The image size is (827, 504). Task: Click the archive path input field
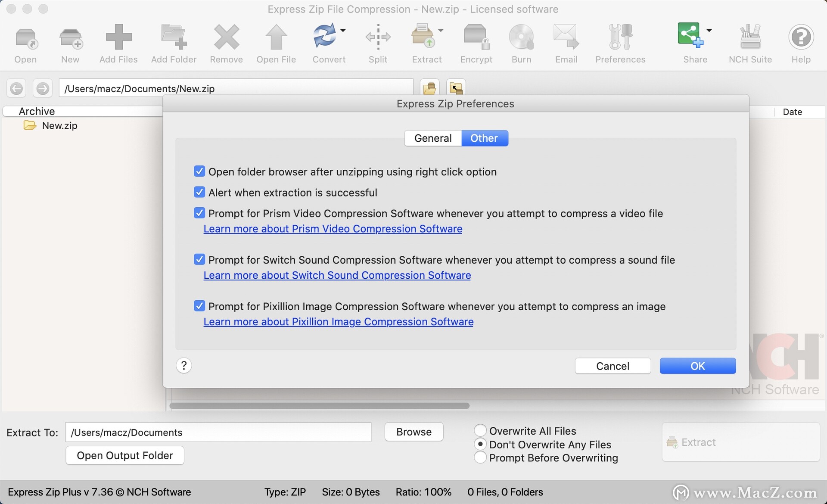tap(236, 88)
